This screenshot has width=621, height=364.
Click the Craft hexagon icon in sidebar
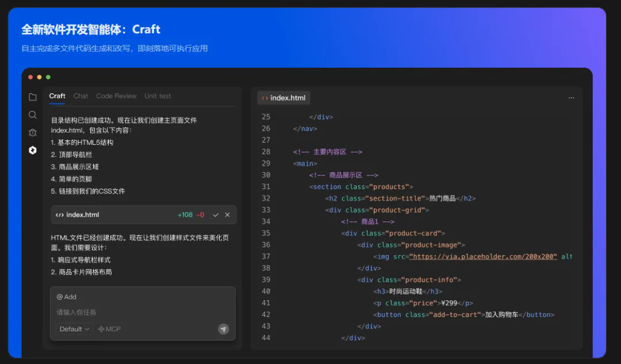(32, 150)
